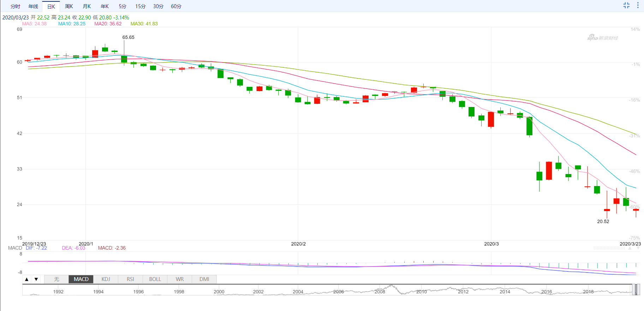Open the 分时 intraday tab
This screenshot has width=644, height=311.
15,6
